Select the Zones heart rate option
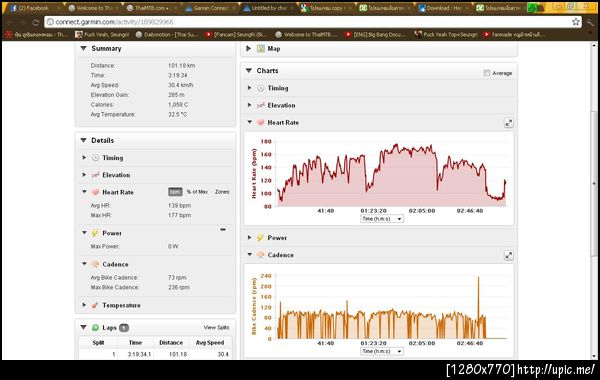The width and height of the screenshot is (600, 380). pos(222,192)
